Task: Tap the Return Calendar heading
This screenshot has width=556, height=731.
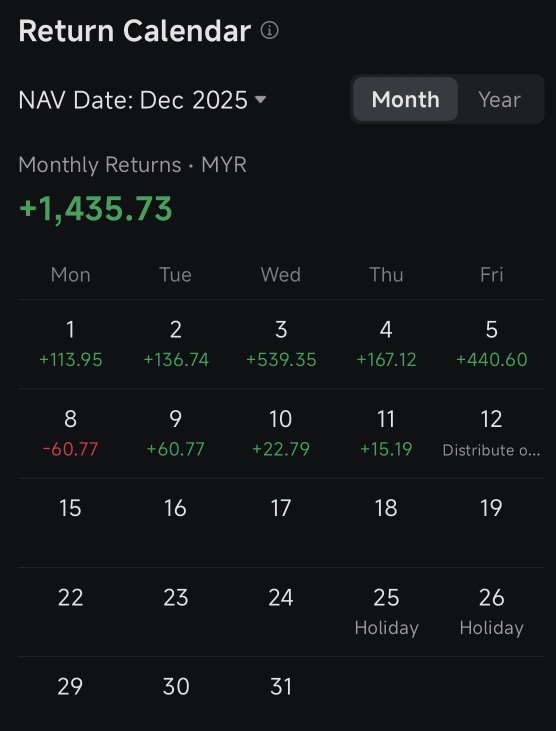Action: pyautogui.click(x=135, y=31)
